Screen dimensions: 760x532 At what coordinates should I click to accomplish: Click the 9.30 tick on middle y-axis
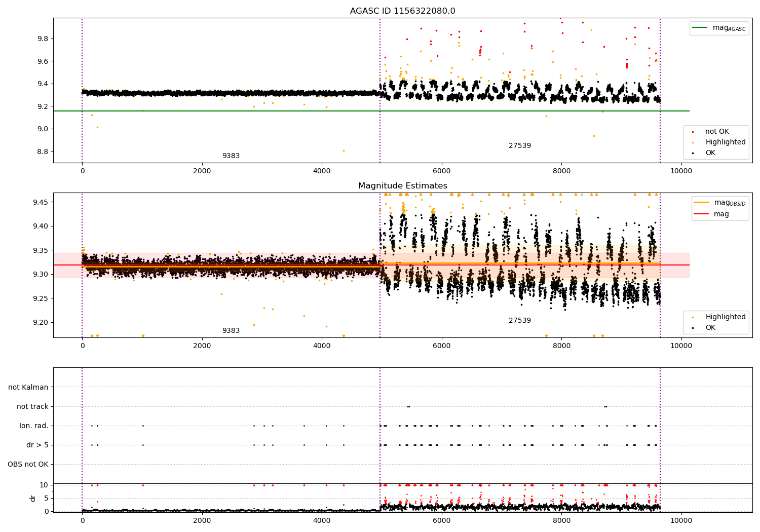point(41,275)
